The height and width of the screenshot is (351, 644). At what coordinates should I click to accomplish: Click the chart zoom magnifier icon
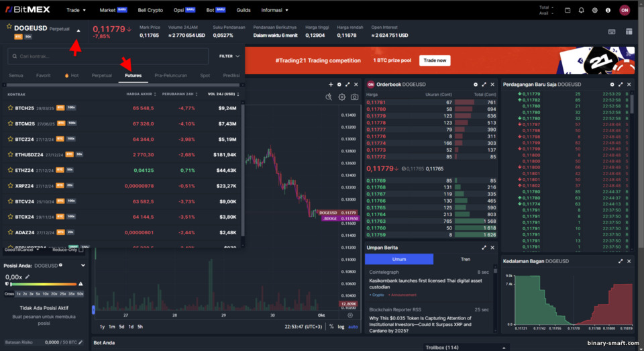point(329,97)
